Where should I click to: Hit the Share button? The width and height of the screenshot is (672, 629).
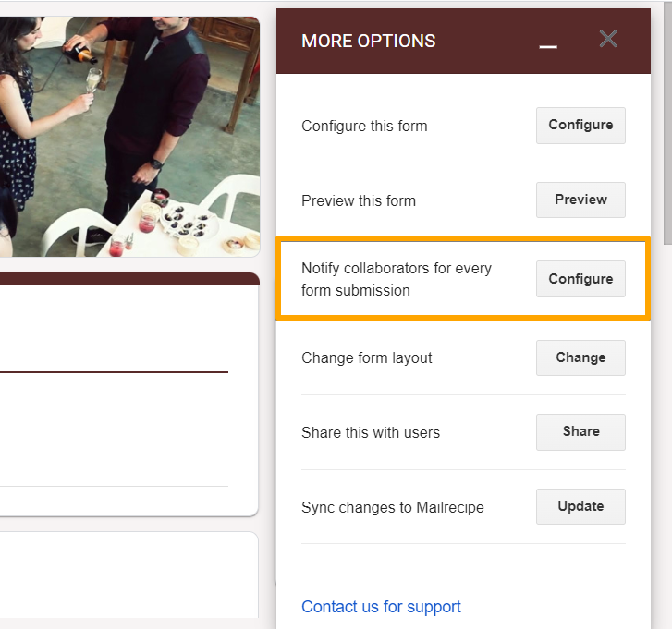pos(580,431)
